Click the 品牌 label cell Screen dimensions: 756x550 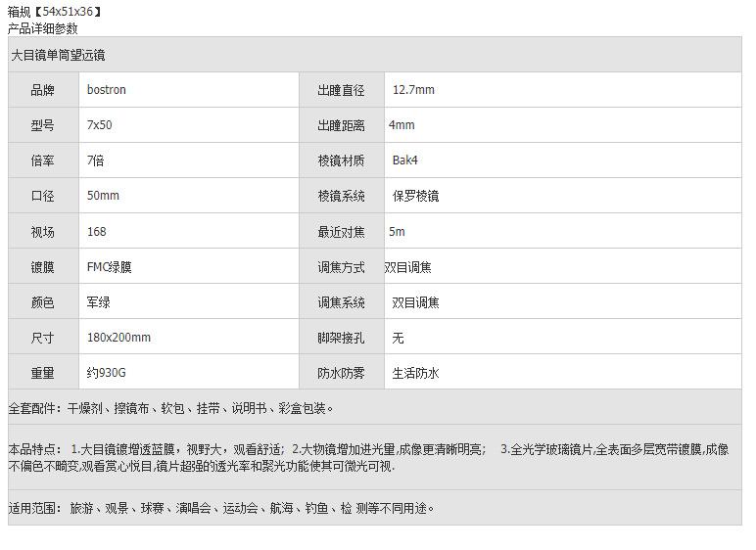pos(43,90)
